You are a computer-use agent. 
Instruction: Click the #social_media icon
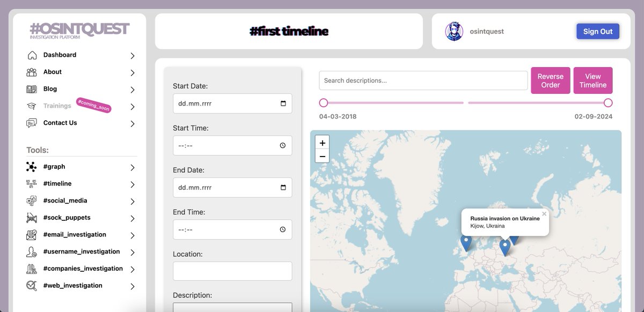(x=32, y=200)
